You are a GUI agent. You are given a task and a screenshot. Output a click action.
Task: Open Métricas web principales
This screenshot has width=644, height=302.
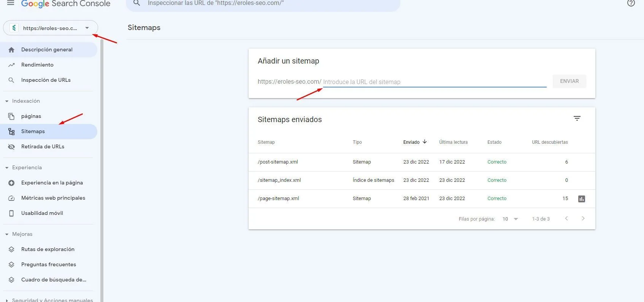[49, 198]
